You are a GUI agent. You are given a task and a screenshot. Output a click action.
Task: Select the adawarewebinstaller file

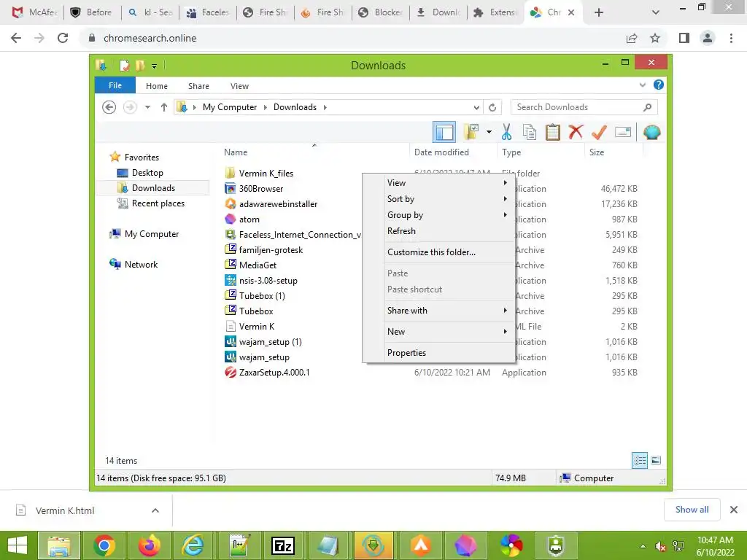coord(278,204)
